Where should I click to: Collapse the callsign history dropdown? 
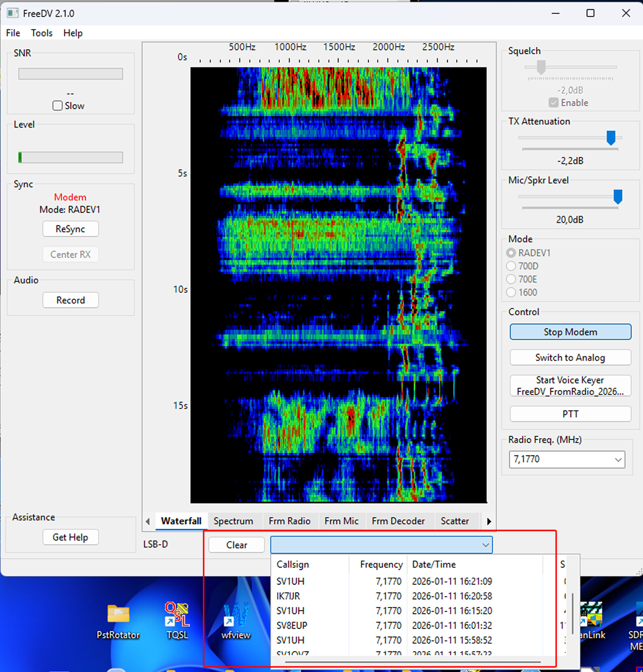[x=485, y=545]
